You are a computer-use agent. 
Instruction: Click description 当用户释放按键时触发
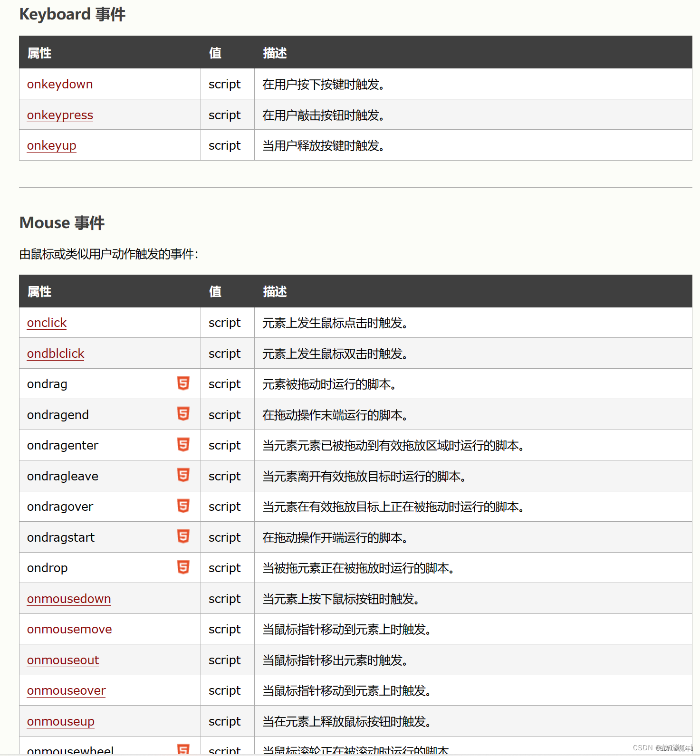pyautogui.click(x=323, y=145)
